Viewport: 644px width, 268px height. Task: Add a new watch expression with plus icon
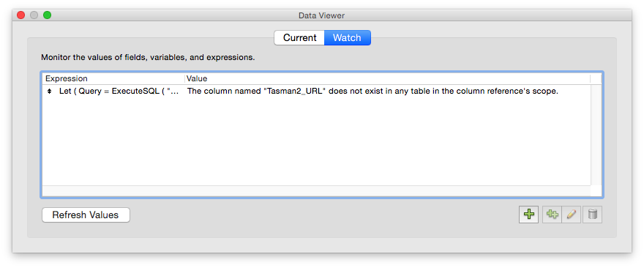[528, 215]
